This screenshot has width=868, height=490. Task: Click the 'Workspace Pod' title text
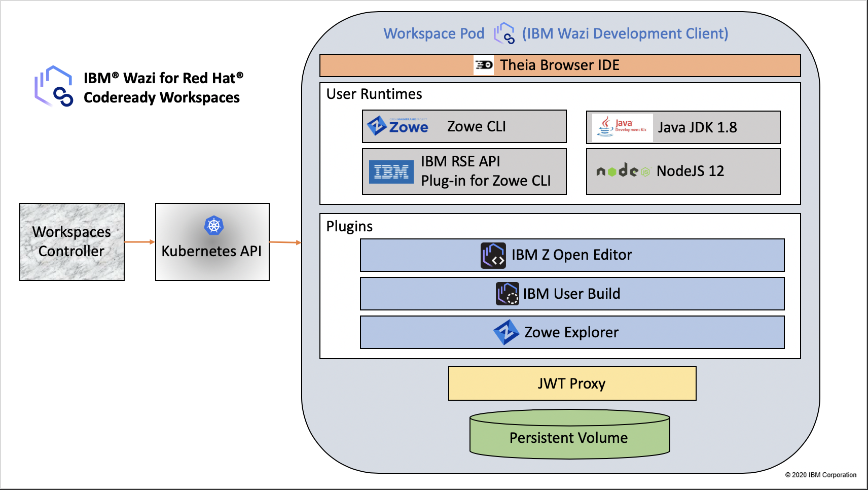pyautogui.click(x=434, y=33)
